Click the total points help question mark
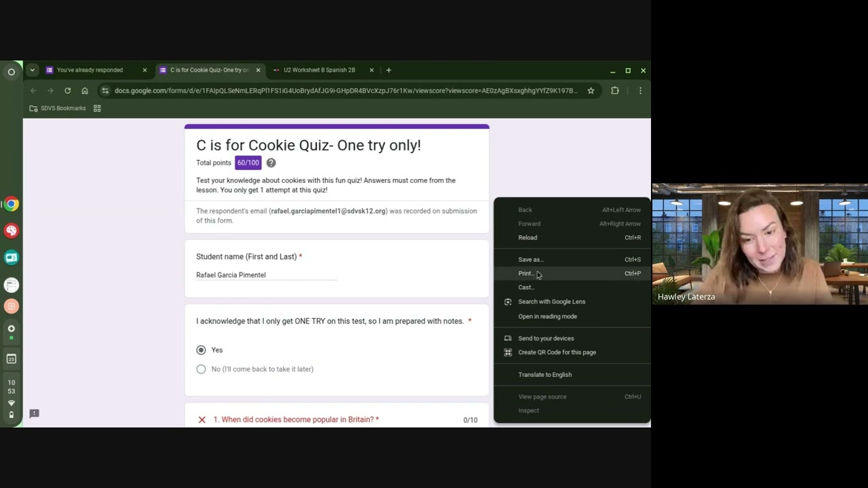 coord(271,163)
